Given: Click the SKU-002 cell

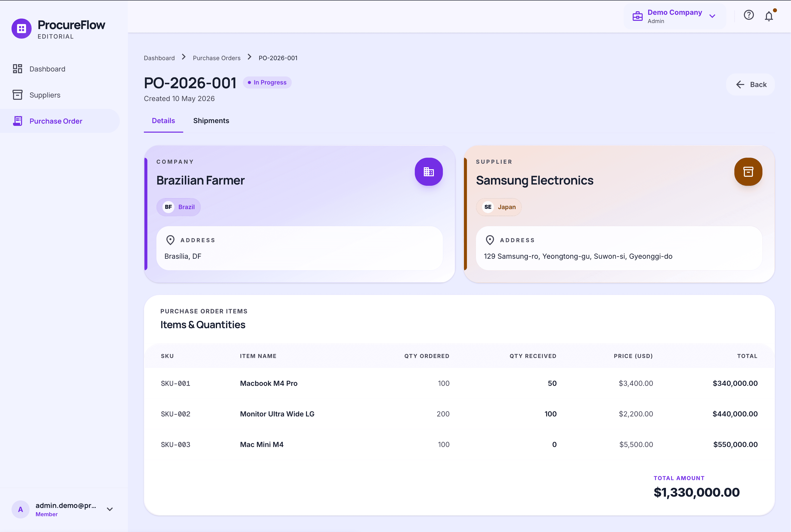Looking at the screenshot, I should pos(175,414).
